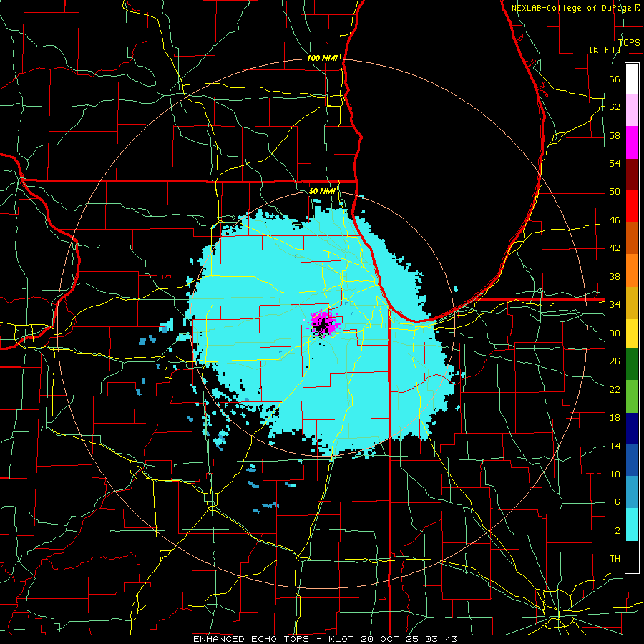The image size is (644, 644).
Task: Click the "03:43" timestamp
Action: pyautogui.click(x=441, y=639)
